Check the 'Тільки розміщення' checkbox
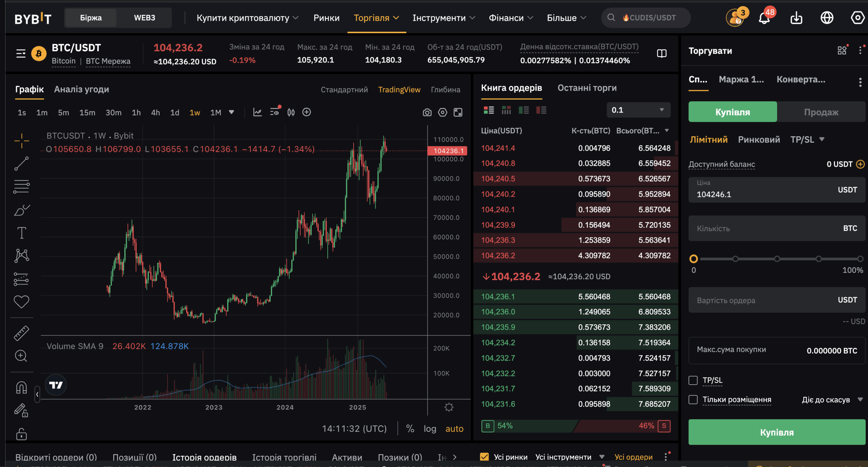Viewport: 868px width, 467px height. point(693,400)
